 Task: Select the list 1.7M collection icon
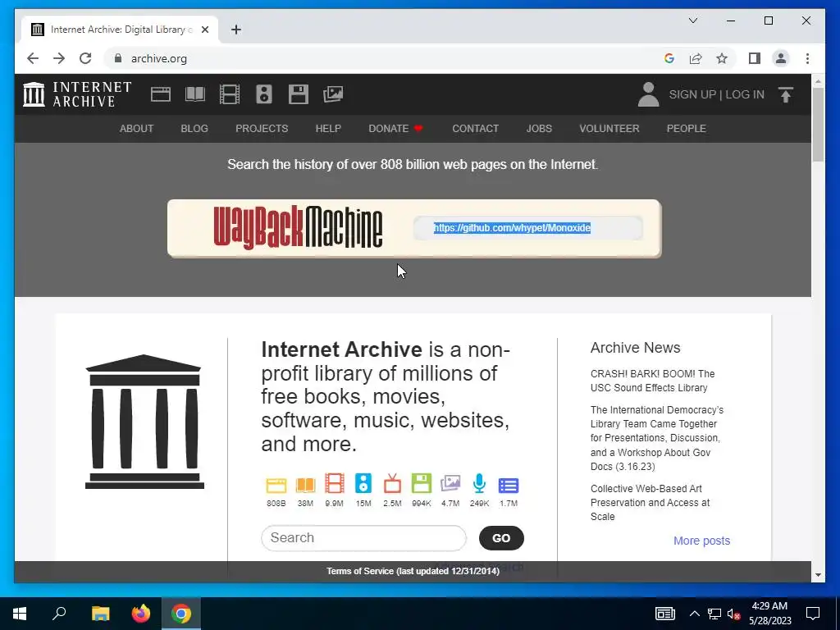pos(509,486)
